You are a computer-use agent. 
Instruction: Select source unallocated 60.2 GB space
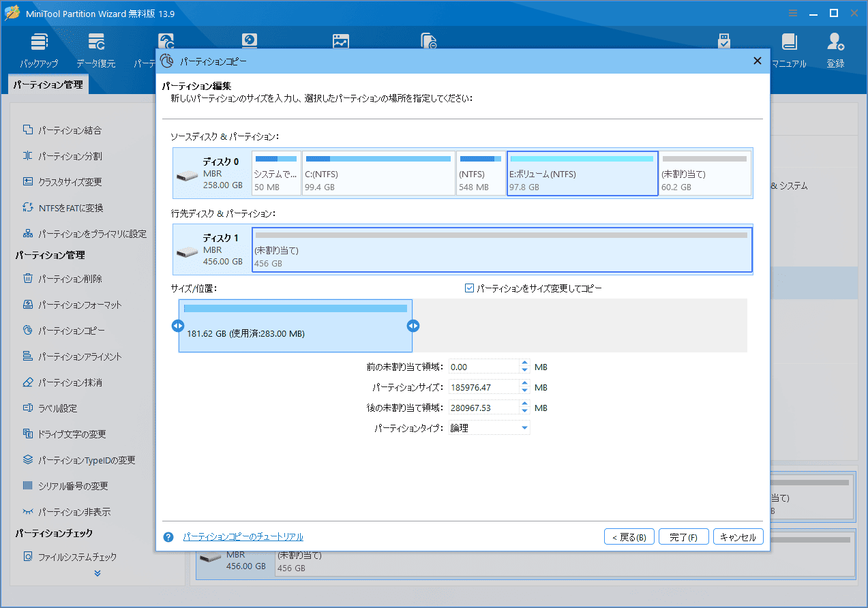pos(705,173)
